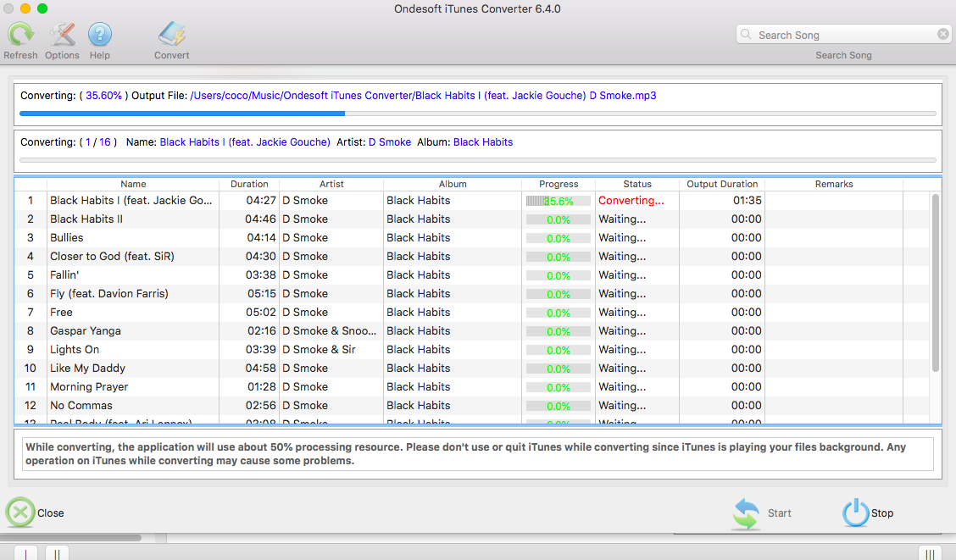
Task: Click the 35.6% progress cell
Action: click(x=559, y=201)
